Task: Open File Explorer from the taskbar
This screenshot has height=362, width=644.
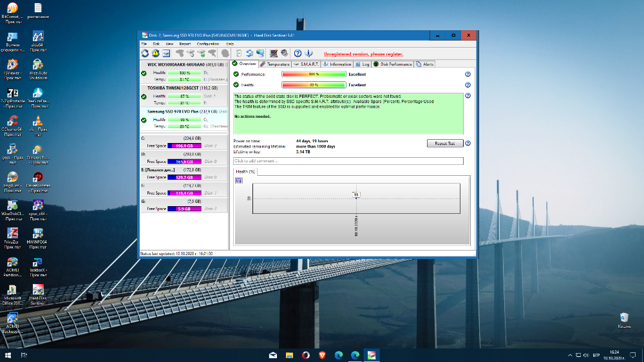Action: tap(290, 355)
